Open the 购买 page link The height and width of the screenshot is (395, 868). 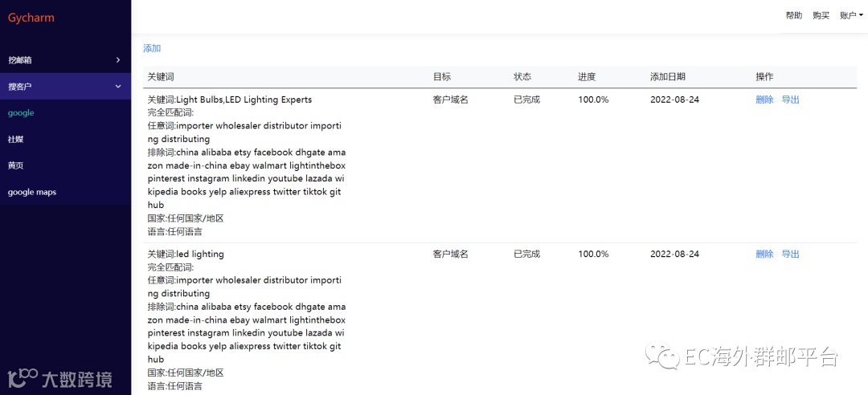coord(821,15)
